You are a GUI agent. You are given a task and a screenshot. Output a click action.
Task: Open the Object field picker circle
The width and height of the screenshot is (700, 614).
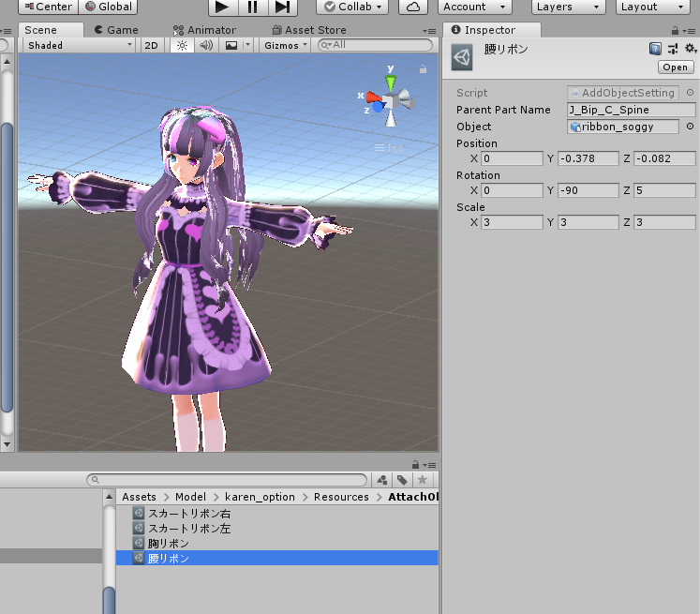coord(690,127)
